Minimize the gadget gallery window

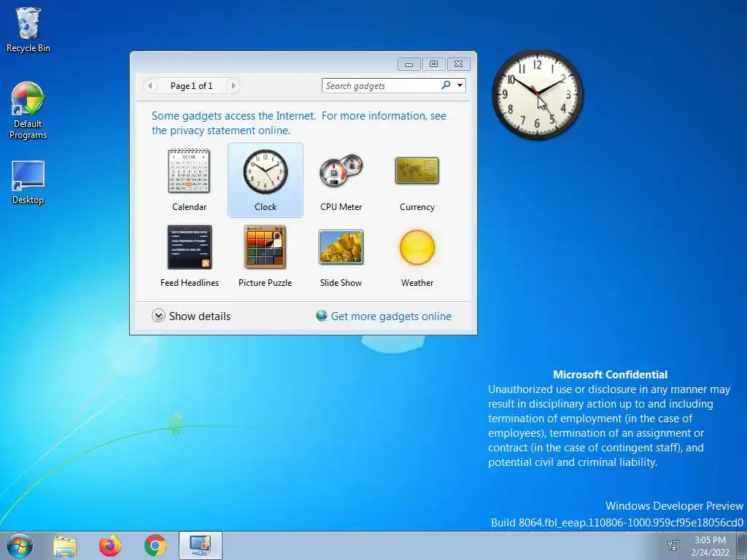[x=409, y=64]
